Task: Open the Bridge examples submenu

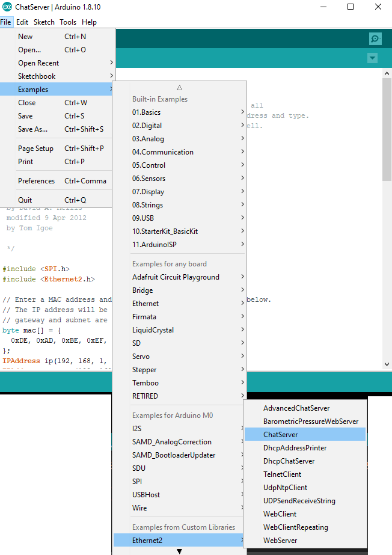Action: [x=179, y=290]
